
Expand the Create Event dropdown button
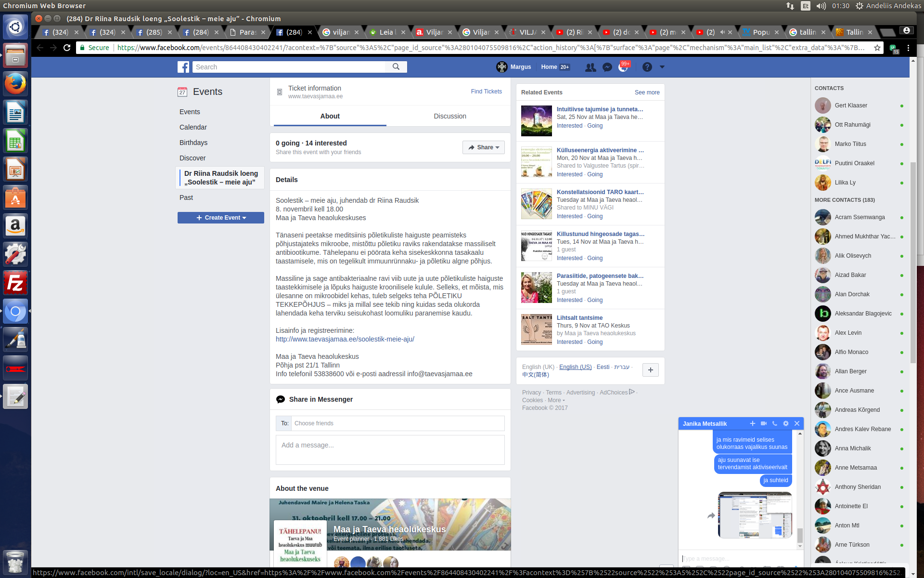coord(221,218)
